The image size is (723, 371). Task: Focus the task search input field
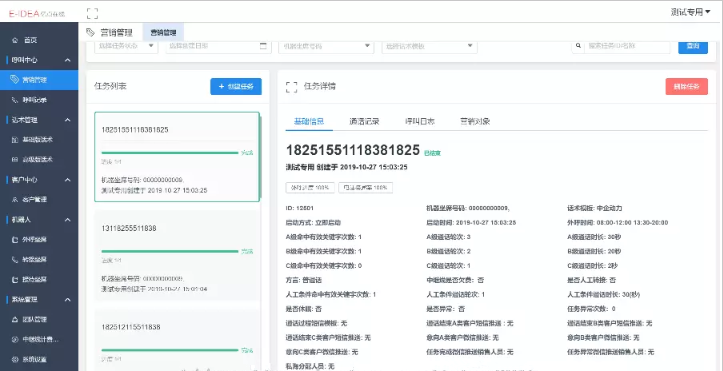pos(627,46)
